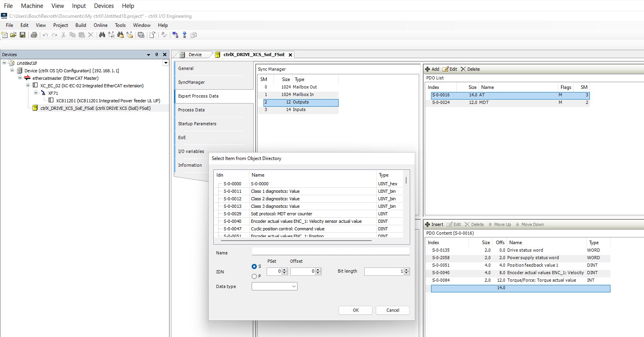Click the Save project toolbar icon

coord(23,35)
